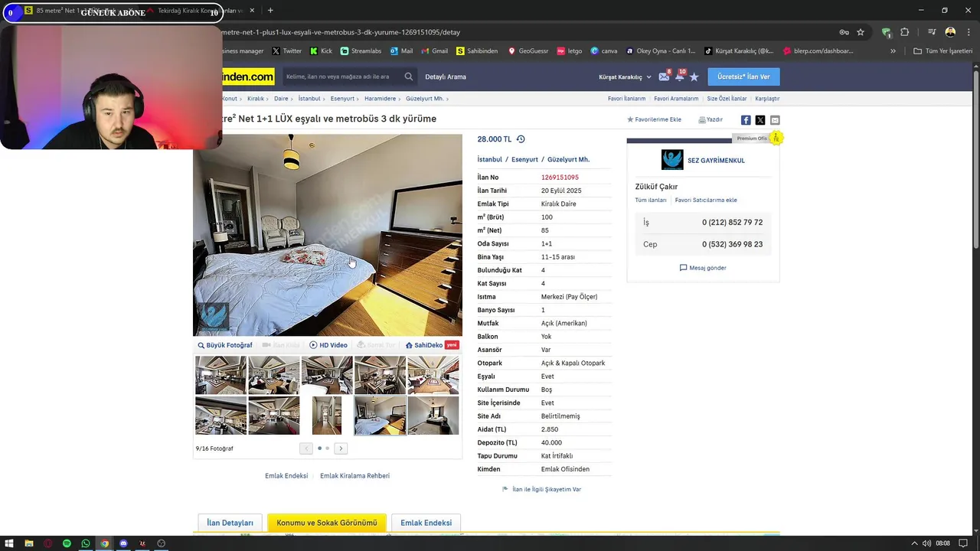Viewport: 980px width, 551px height.
Task: Share listing on Facebook
Action: click(746, 120)
